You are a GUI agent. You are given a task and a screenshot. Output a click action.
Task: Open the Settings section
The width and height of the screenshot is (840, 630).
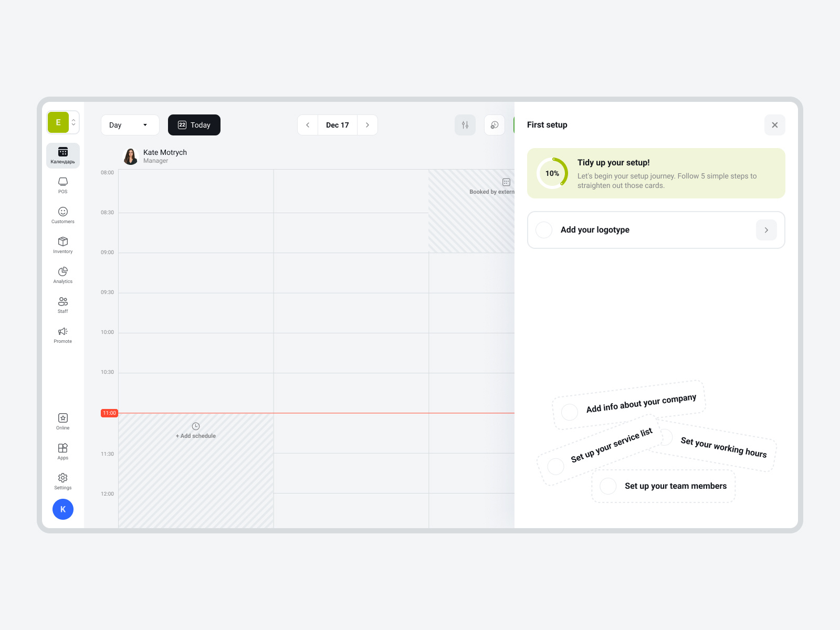(62, 481)
